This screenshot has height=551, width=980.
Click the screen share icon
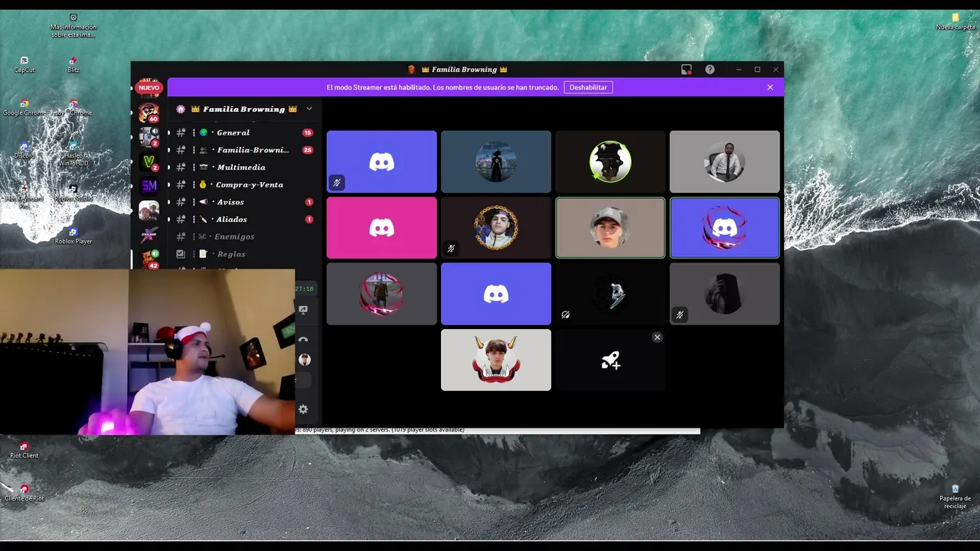[x=303, y=310]
